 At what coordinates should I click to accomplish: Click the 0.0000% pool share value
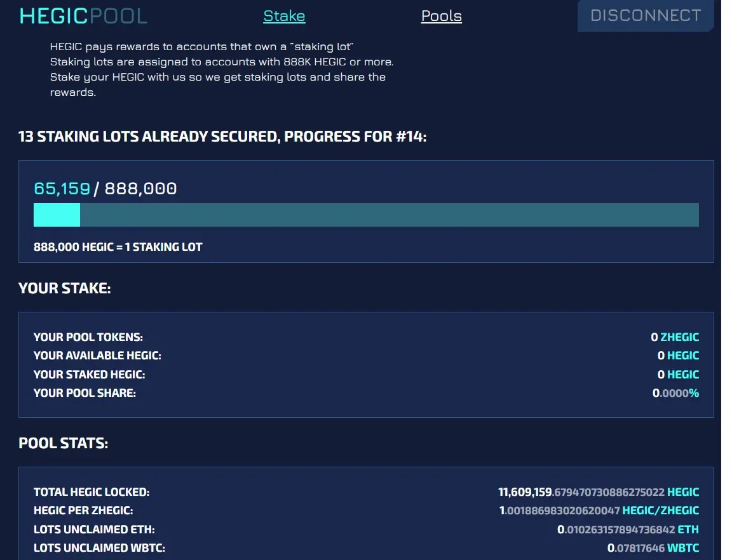pyautogui.click(x=675, y=393)
